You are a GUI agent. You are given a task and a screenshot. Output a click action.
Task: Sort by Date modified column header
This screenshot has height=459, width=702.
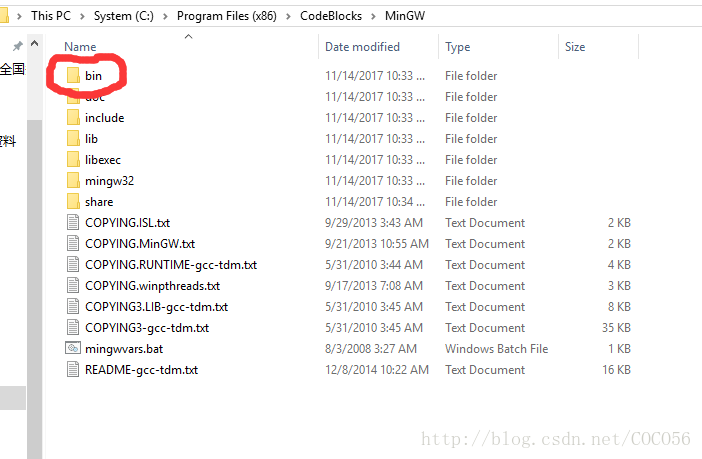(x=362, y=47)
